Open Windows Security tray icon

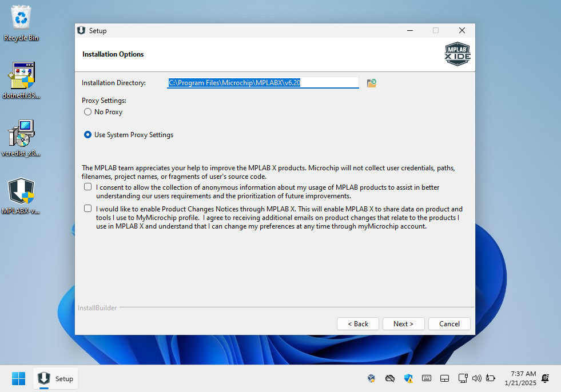pyautogui.click(x=408, y=378)
